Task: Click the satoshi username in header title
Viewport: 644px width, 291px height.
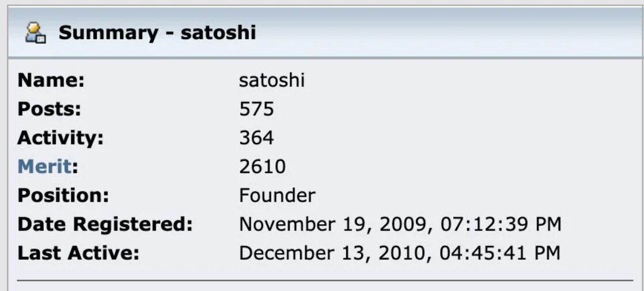Action: (218, 32)
